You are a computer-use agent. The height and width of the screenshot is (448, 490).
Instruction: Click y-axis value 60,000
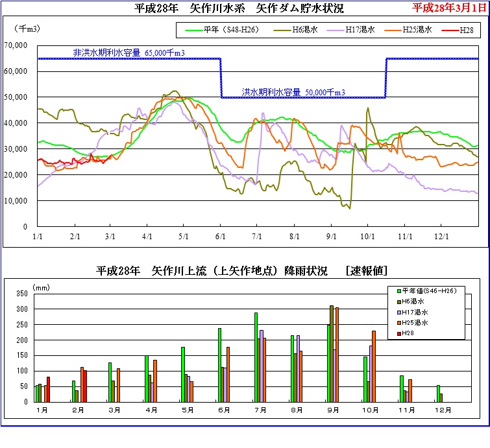[x=16, y=71]
